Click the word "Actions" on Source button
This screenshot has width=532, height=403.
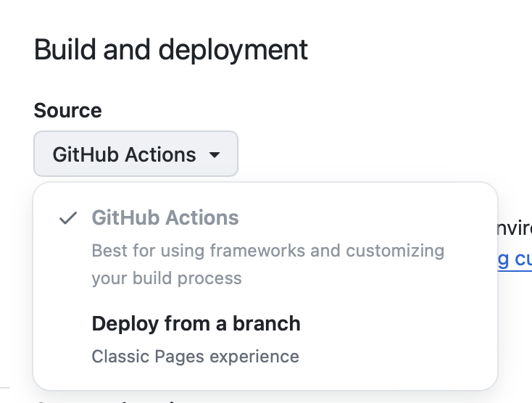[161, 154]
